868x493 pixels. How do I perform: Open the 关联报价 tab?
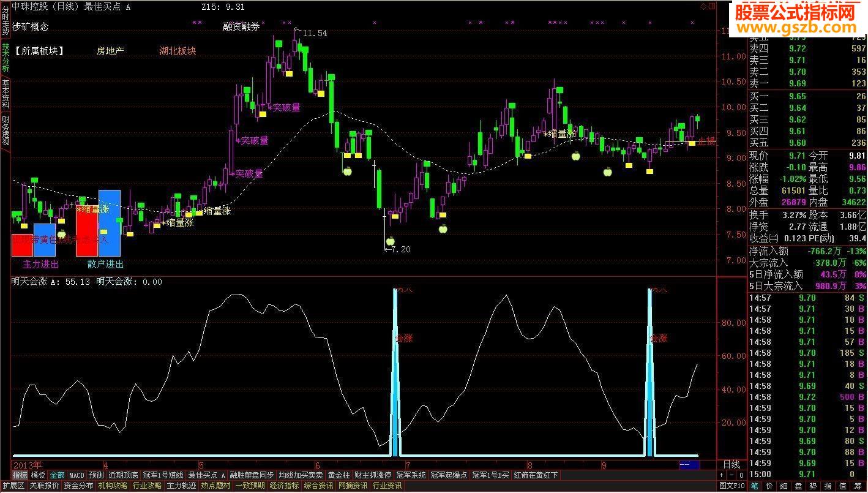pyautogui.click(x=44, y=486)
